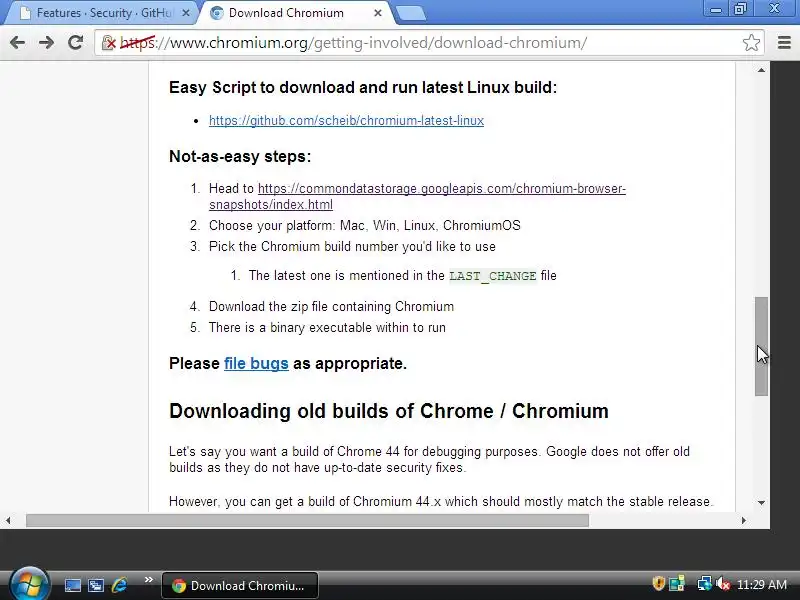Click Download the zip file step
800x600 pixels.
tap(331, 307)
